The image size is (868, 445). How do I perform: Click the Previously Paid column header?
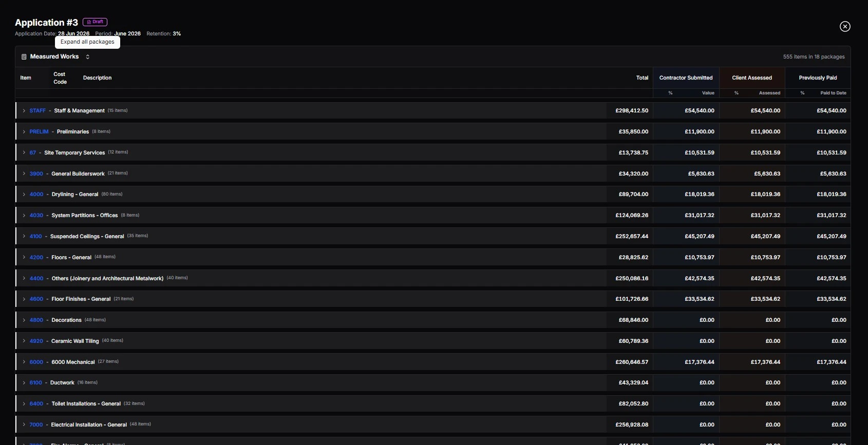(x=818, y=78)
